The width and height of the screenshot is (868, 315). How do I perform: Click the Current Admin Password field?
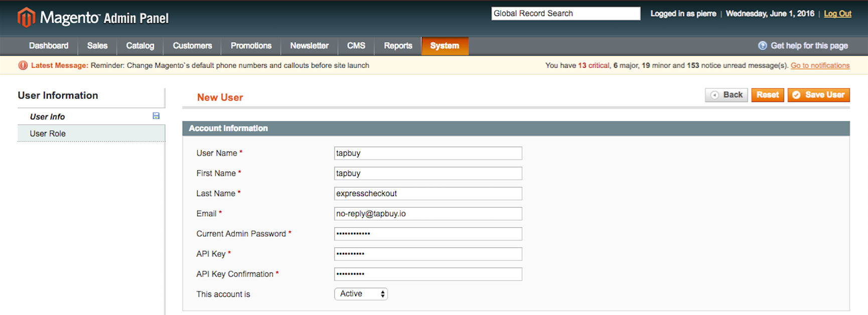[428, 234]
